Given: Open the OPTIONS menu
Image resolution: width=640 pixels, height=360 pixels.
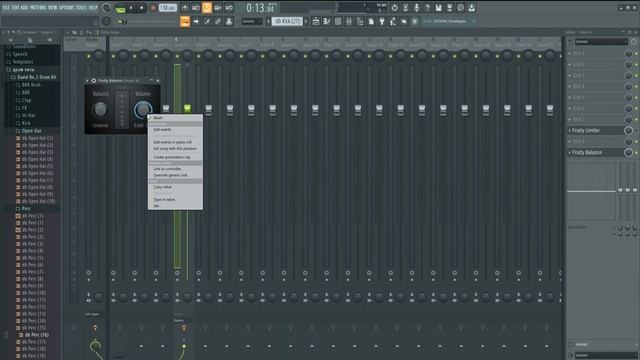Looking at the screenshot, I should tap(67, 7).
